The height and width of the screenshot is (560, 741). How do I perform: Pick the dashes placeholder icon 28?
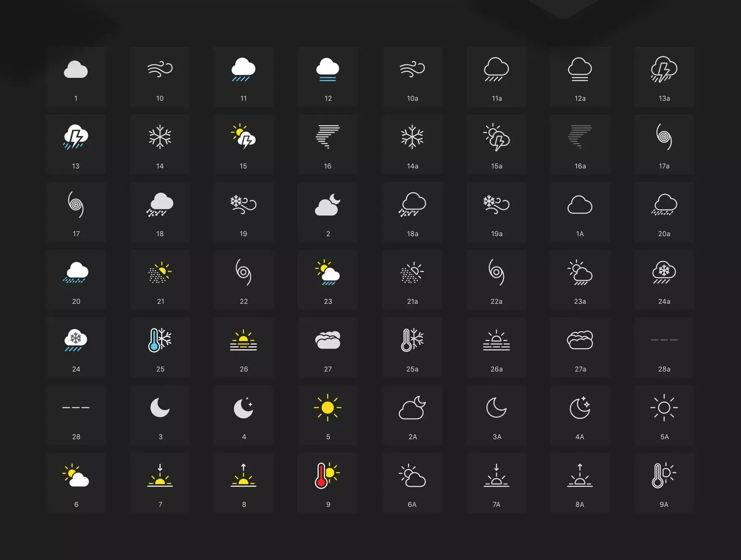click(x=76, y=408)
